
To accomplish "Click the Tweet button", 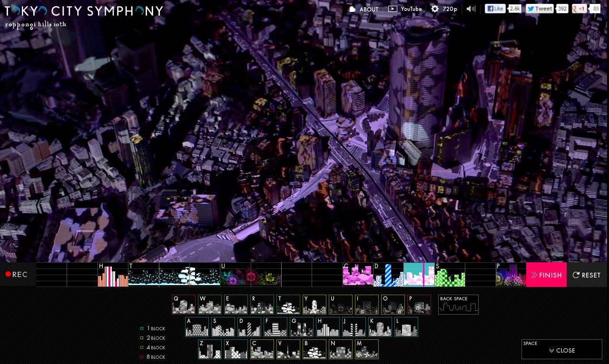I will tap(540, 9).
